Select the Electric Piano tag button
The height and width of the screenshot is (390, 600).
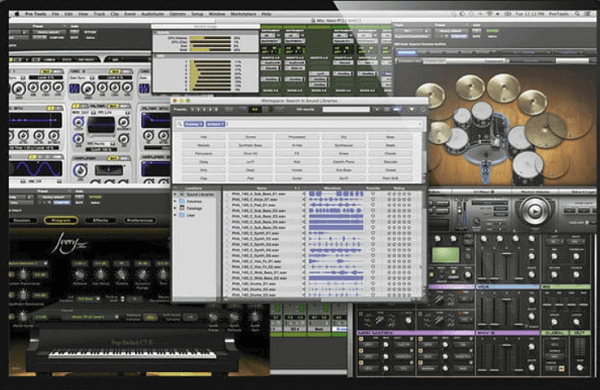point(344,162)
